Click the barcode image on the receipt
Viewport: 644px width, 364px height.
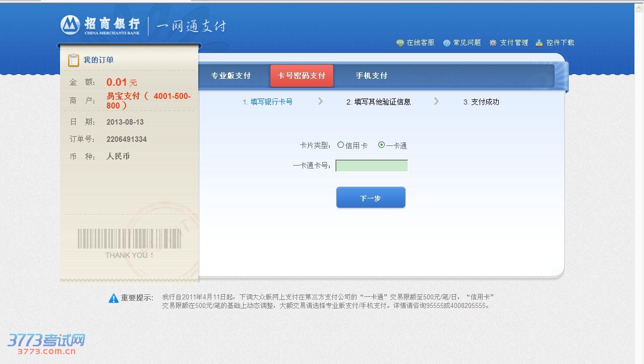pos(129,239)
